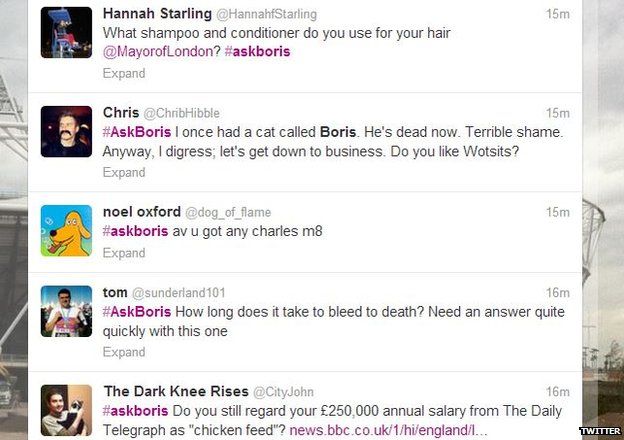Screen dimensions: 624x440
Task: Click Hannah Starling's profile avatar
Action: tap(66, 32)
